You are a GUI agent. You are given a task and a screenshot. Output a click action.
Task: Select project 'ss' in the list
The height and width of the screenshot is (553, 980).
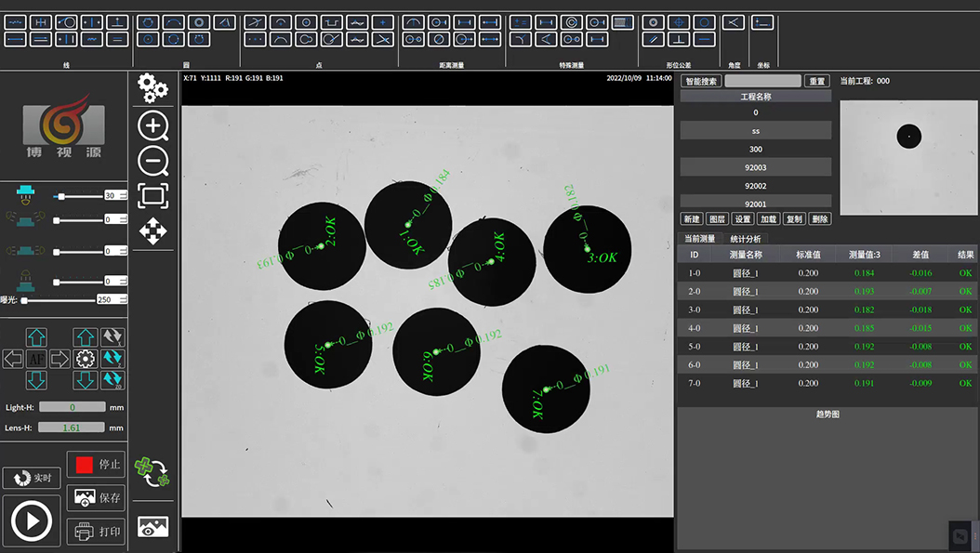click(756, 131)
